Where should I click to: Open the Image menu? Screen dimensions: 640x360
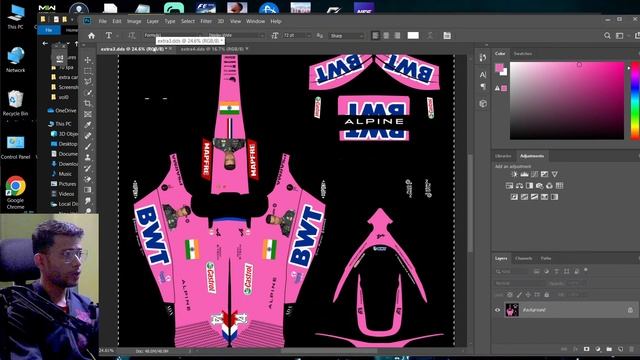(134, 21)
